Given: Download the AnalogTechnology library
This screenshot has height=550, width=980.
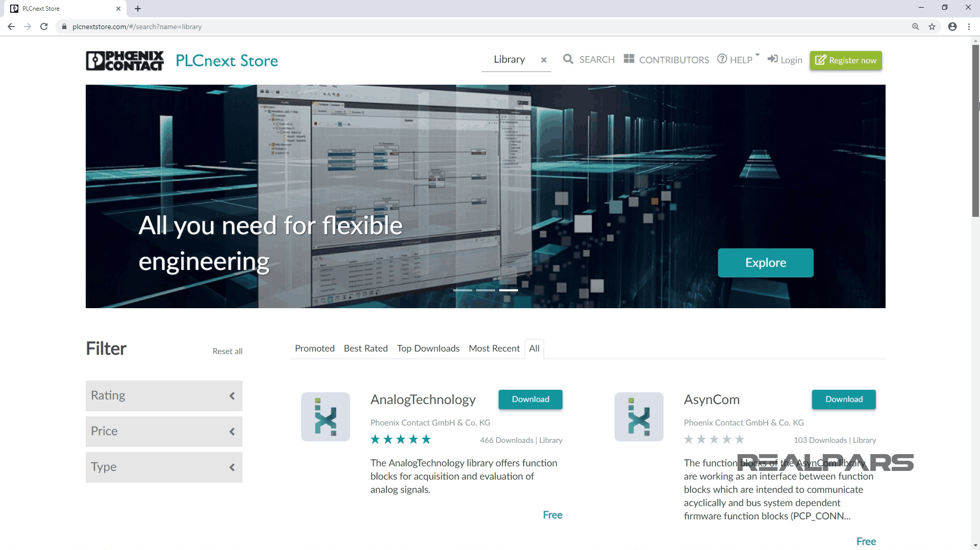Looking at the screenshot, I should 530,399.
